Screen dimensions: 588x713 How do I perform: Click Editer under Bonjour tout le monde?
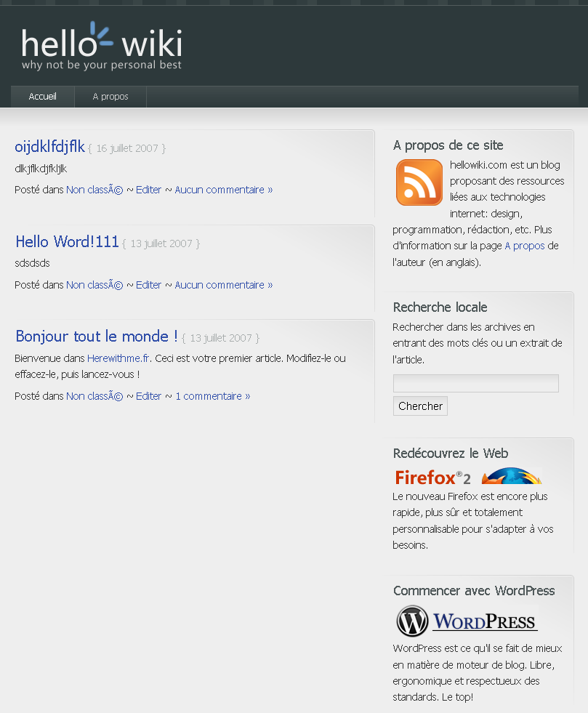tap(148, 396)
